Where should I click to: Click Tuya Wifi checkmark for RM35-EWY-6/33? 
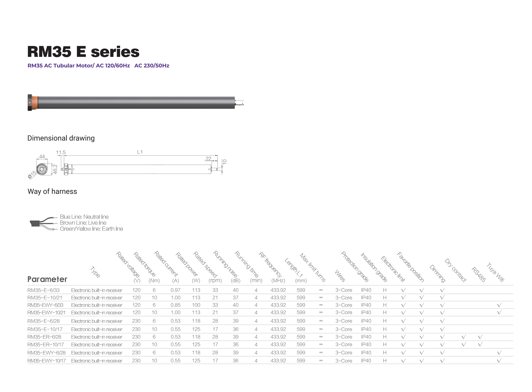[x=499, y=305]
